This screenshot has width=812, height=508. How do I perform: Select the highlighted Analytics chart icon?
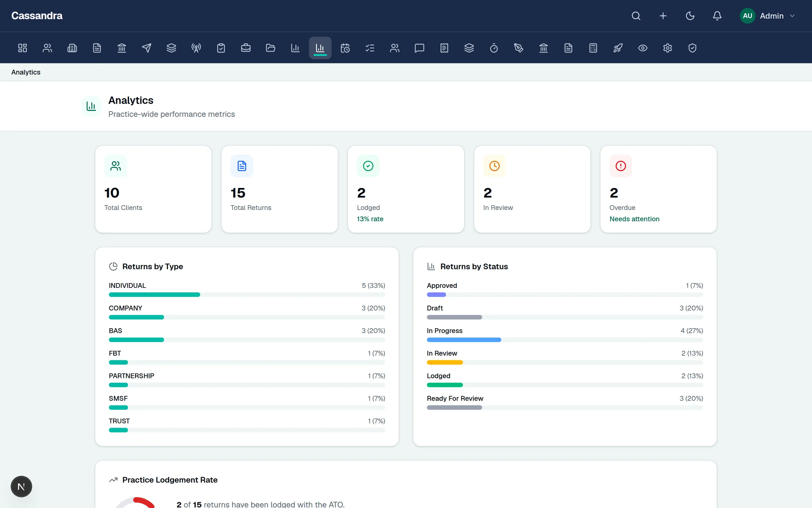(x=320, y=48)
